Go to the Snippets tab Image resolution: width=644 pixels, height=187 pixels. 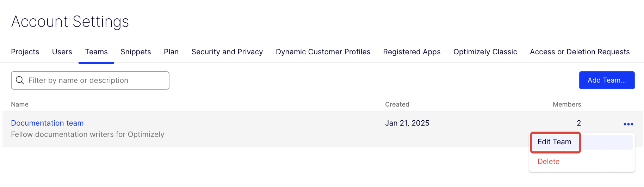(x=136, y=52)
